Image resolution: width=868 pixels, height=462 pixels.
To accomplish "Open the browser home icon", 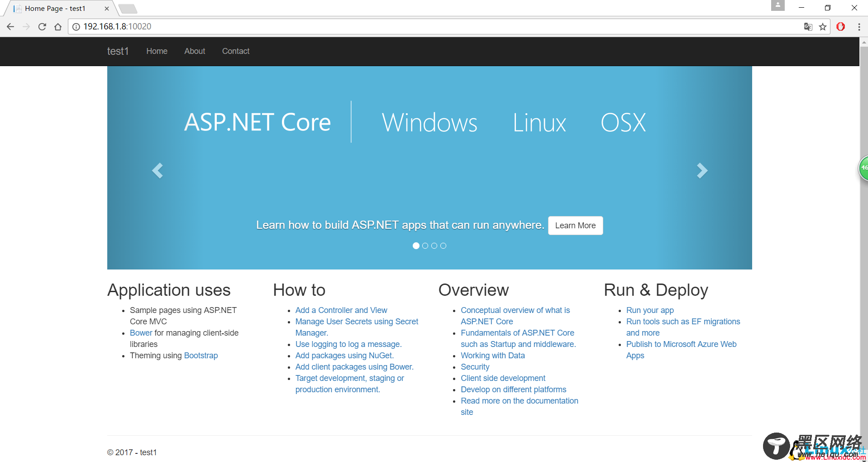I will 58,27.
